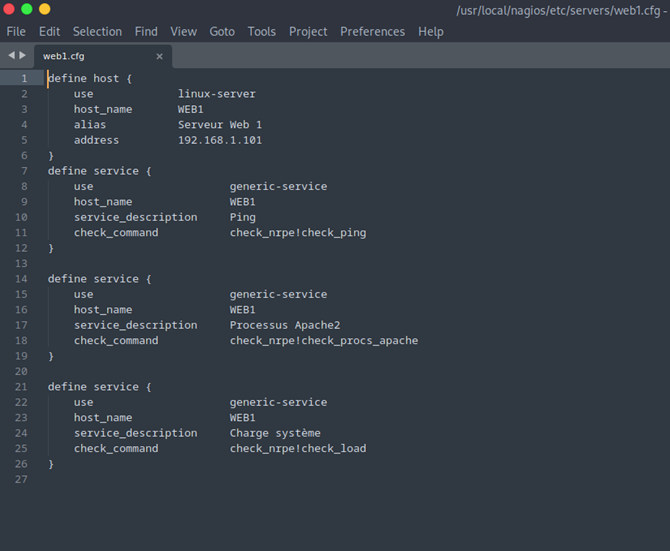Click the green maximize window button
The width and height of the screenshot is (670, 551).
click(x=27, y=9)
